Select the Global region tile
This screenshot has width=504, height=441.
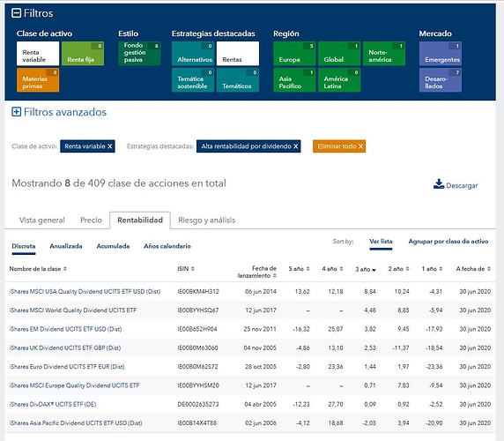[x=339, y=54]
